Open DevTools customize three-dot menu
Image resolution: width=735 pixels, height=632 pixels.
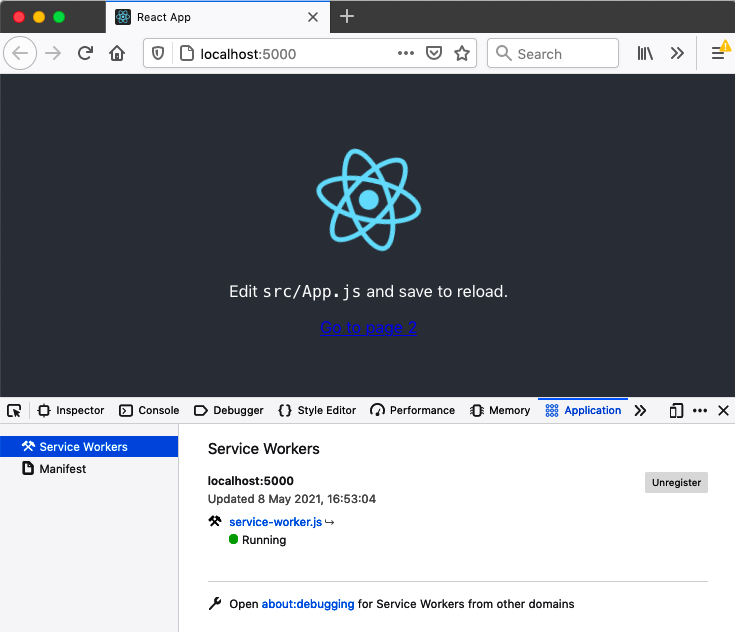700,410
